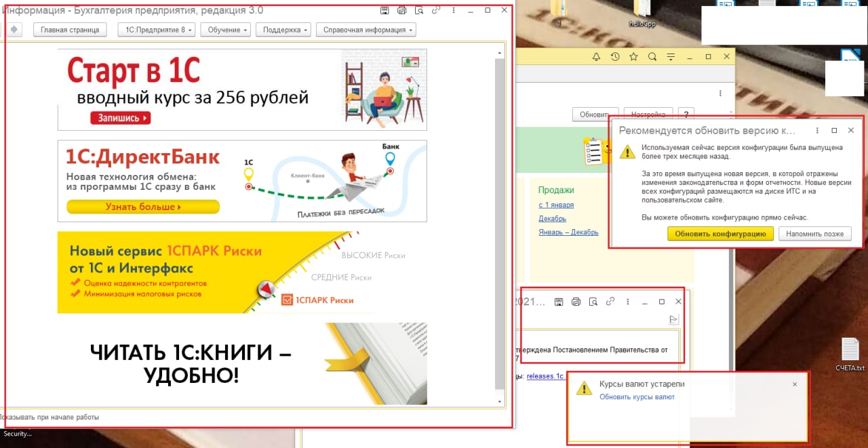Image resolution: width=868 pixels, height=448 pixels.
Task: Click Обновить button in main window
Action: click(x=595, y=115)
